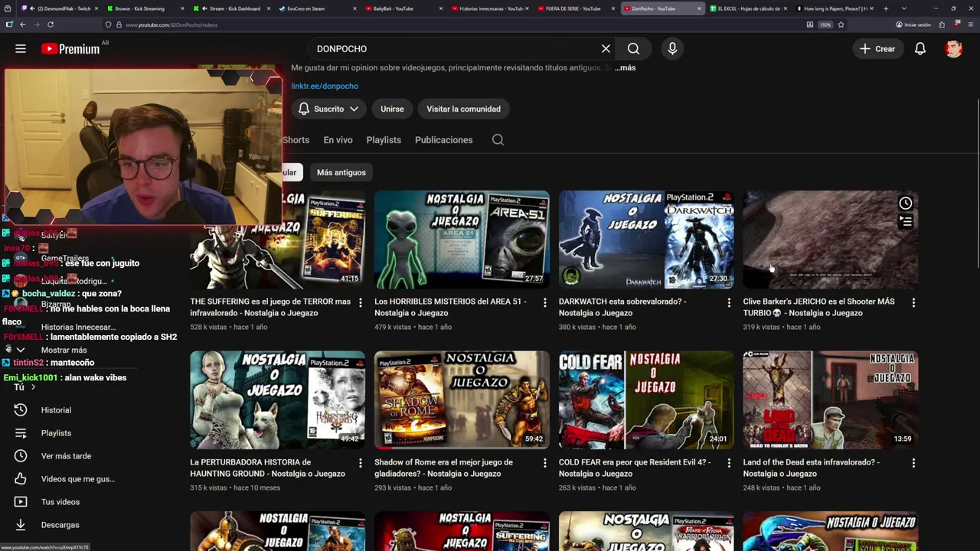Screen dimensions: 980x551
Task: Open options menu for DARKWATCH video
Action: 729,303
